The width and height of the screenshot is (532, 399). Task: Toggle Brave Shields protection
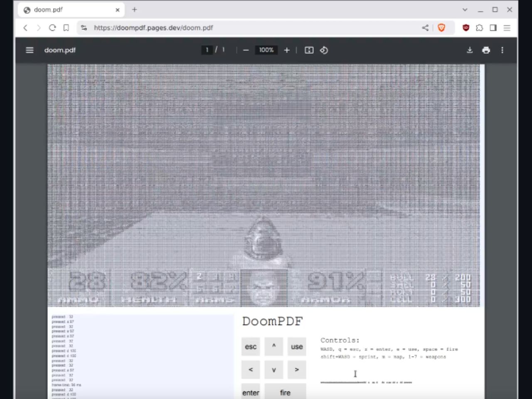(441, 28)
